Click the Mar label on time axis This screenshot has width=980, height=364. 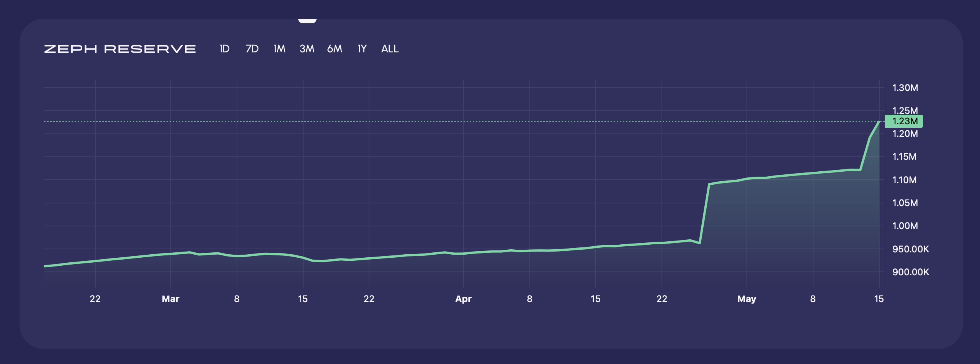click(170, 299)
